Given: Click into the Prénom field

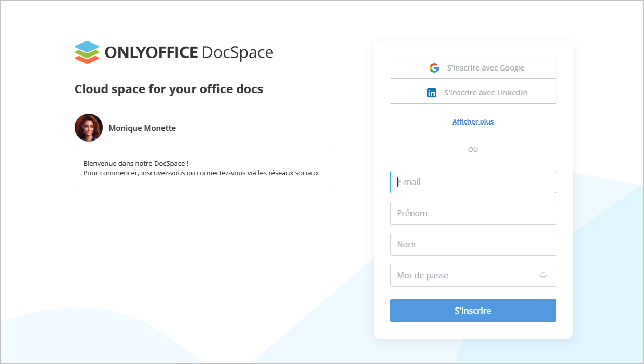Looking at the screenshot, I should [x=473, y=213].
